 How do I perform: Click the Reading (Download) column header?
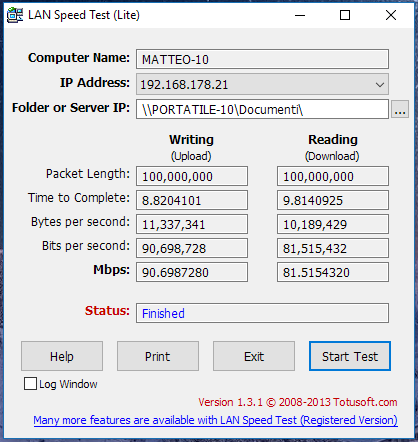pos(332,147)
